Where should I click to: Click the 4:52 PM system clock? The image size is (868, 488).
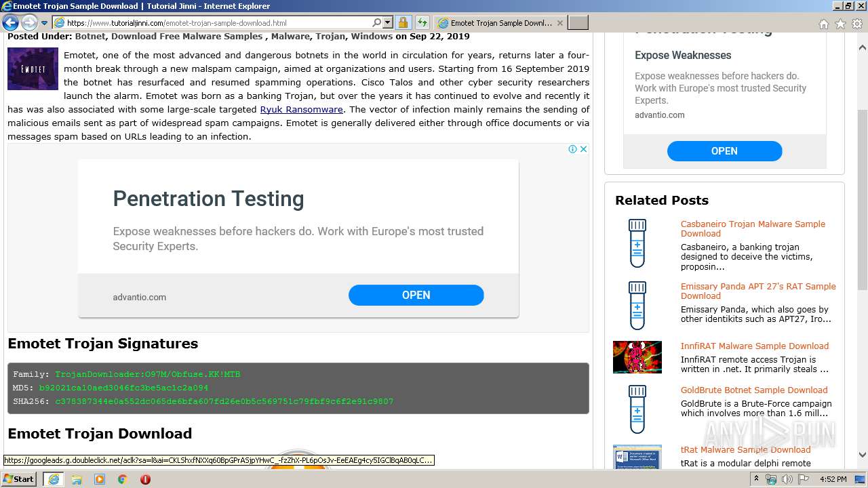[x=833, y=479]
